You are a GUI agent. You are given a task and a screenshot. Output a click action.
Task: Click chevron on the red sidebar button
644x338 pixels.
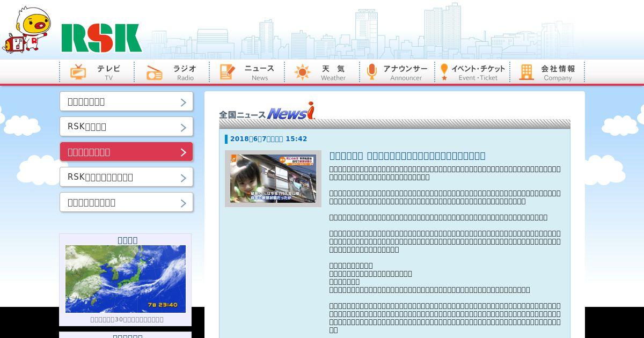(183, 152)
